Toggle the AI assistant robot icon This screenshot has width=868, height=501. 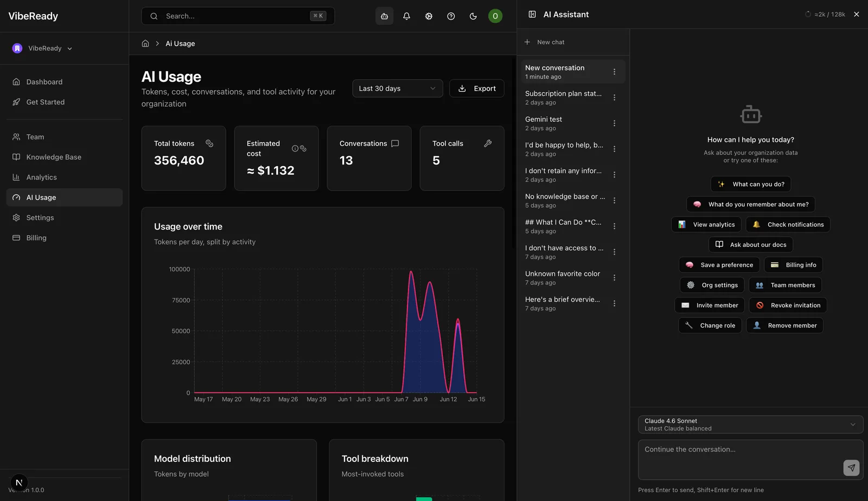384,16
